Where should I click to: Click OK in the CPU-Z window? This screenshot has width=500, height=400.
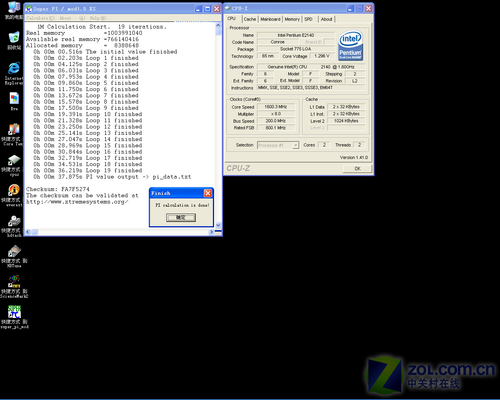(357, 169)
